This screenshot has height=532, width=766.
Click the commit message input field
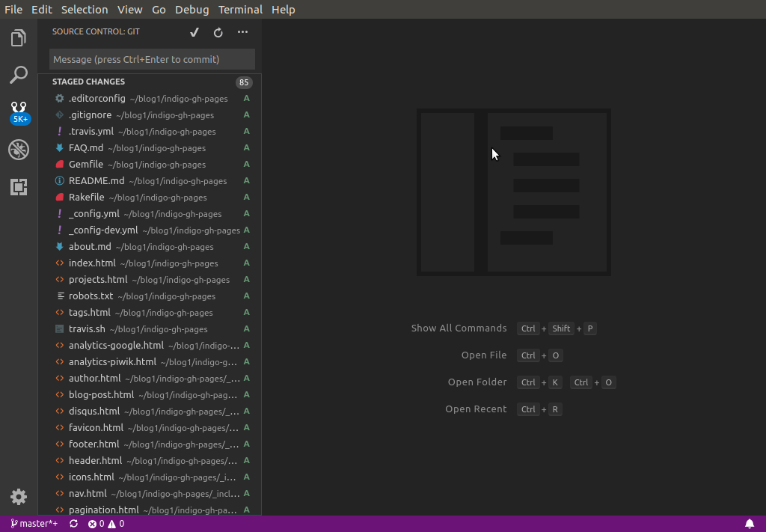point(152,59)
